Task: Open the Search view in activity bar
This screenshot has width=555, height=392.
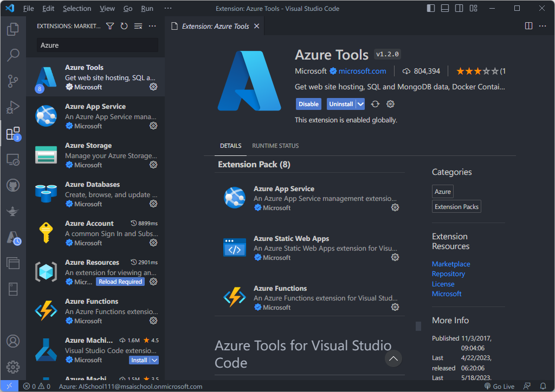Action: pyautogui.click(x=13, y=55)
